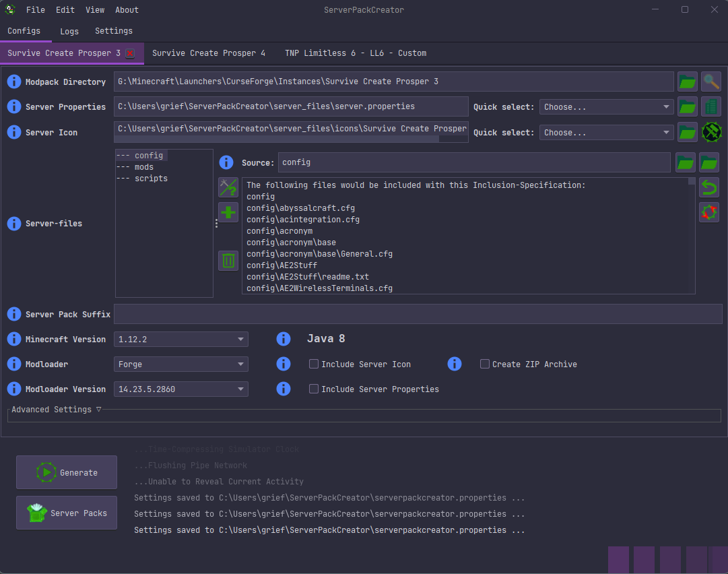The width and height of the screenshot is (728, 574).
Task: Click the hammer-and-sword server icon button
Action: [x=711, y=132]
